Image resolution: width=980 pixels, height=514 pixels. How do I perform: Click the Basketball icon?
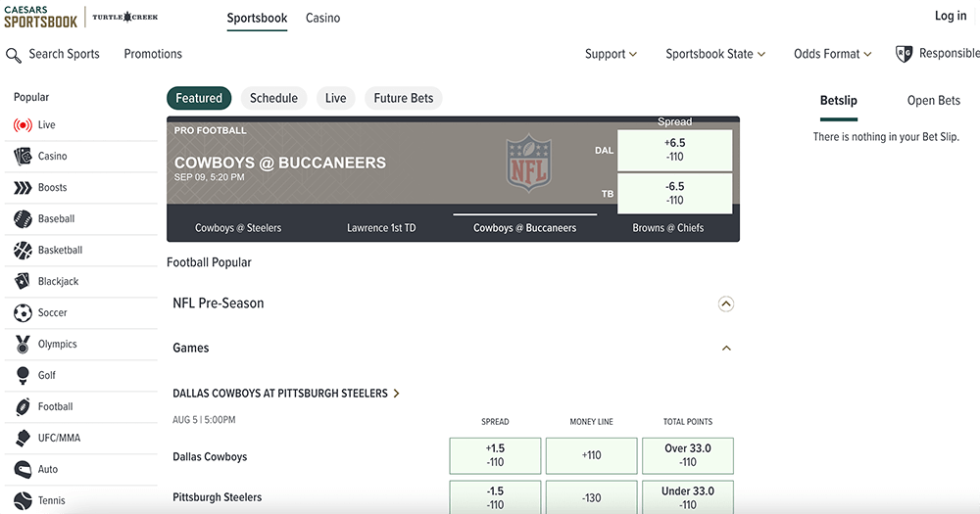[23, 250]
